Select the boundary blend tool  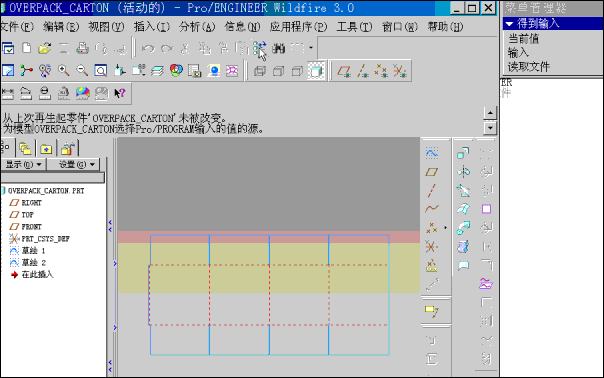coord(463,209)
